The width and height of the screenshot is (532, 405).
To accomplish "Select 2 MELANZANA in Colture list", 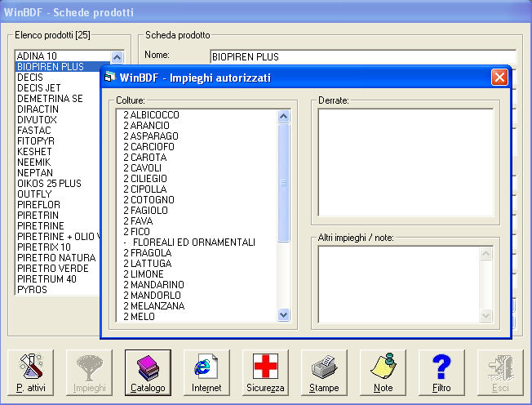I will click(x=197, y=306).
